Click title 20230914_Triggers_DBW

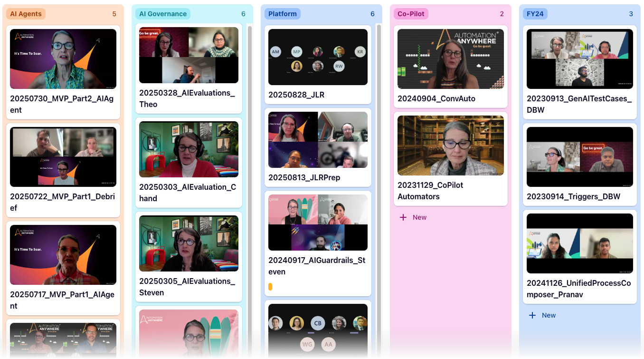[x=574, y=196]
